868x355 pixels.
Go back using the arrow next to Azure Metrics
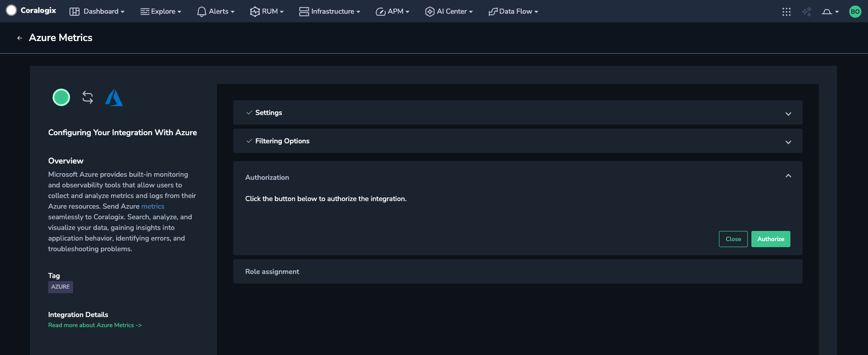coord(20,38)
